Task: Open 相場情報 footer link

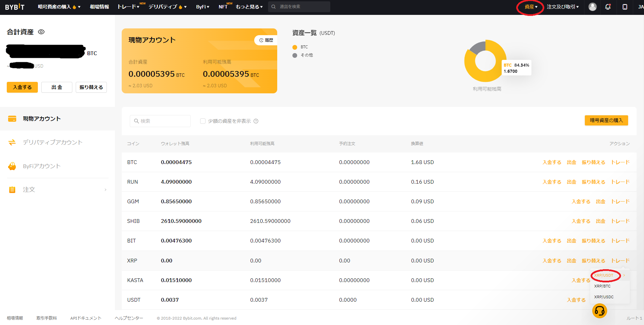Action: tap(15, 318)
